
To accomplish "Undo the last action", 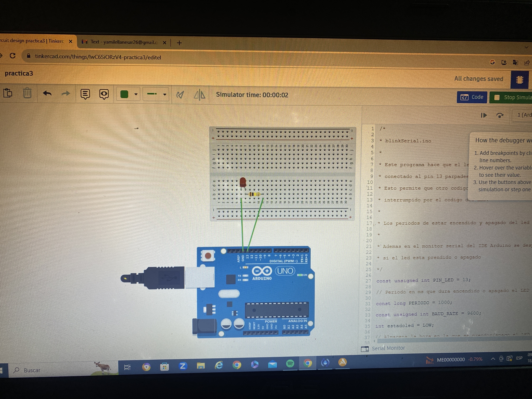I will click(x=47, y=93).
